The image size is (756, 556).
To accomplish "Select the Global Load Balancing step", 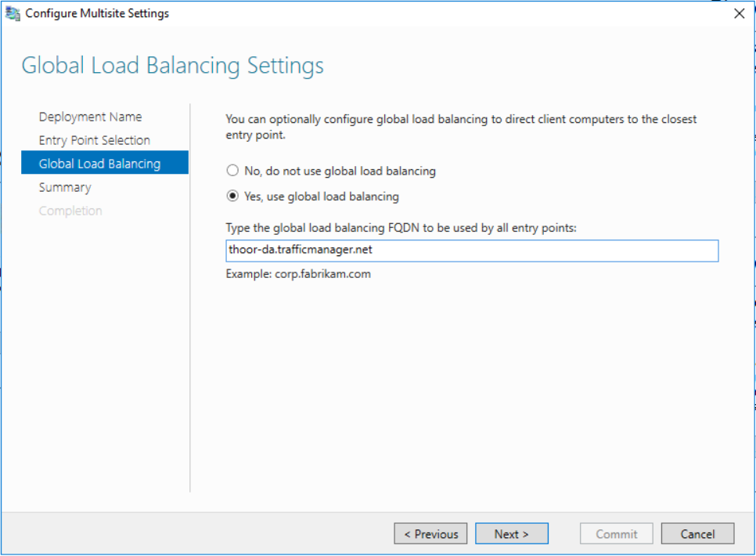I will [105, 163].
